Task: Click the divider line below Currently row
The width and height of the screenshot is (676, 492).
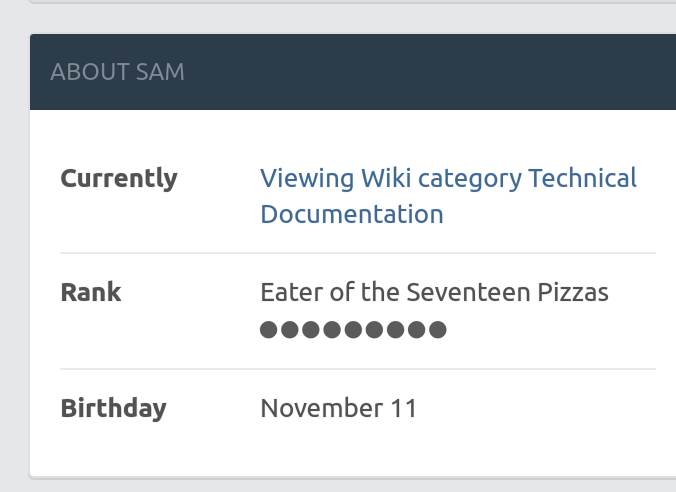Action: [x=358, y=253]
